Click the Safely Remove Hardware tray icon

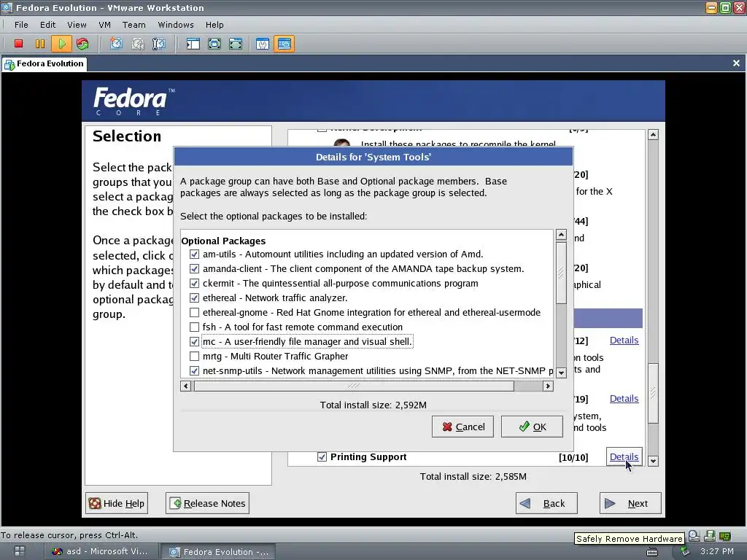coord(684,551)
